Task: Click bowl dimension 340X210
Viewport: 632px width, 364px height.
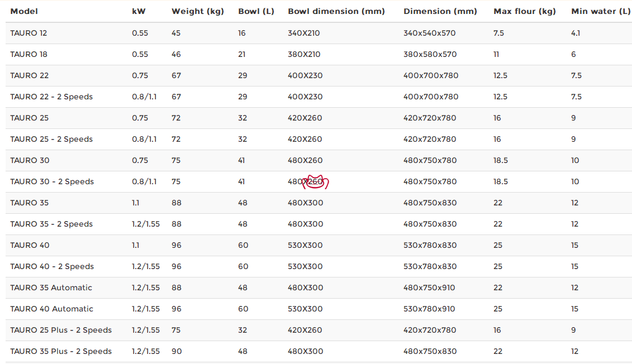Action: coord(304,33)
